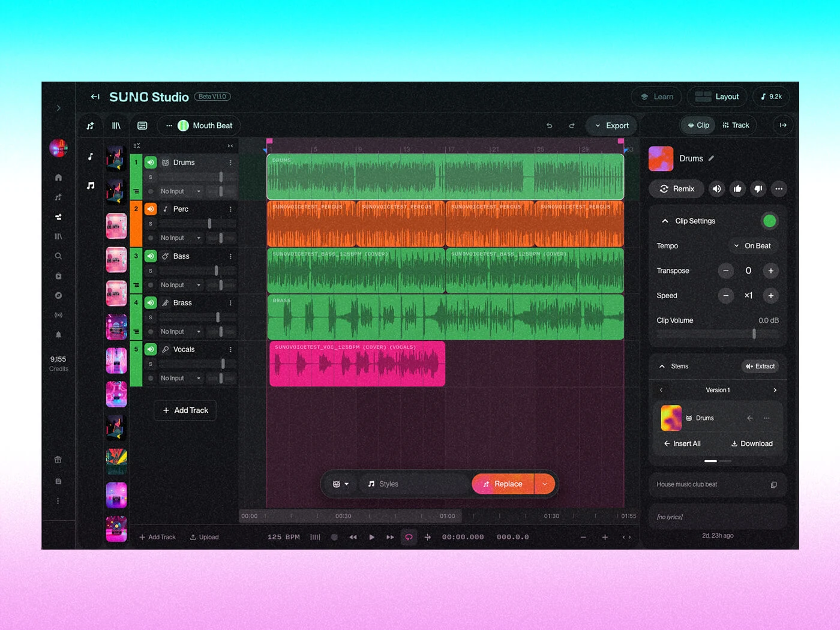The image size is (840, 630).
Task: Click the home icon in left sidebar
Action: point(58,178)
